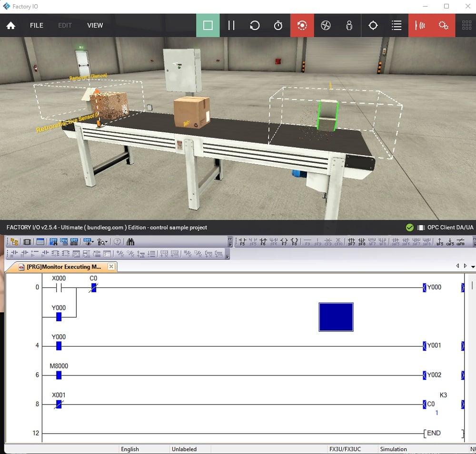Screen dimensions: 476x454
Task: Open Find with the binoculars icon
Action: coord(130,242)
